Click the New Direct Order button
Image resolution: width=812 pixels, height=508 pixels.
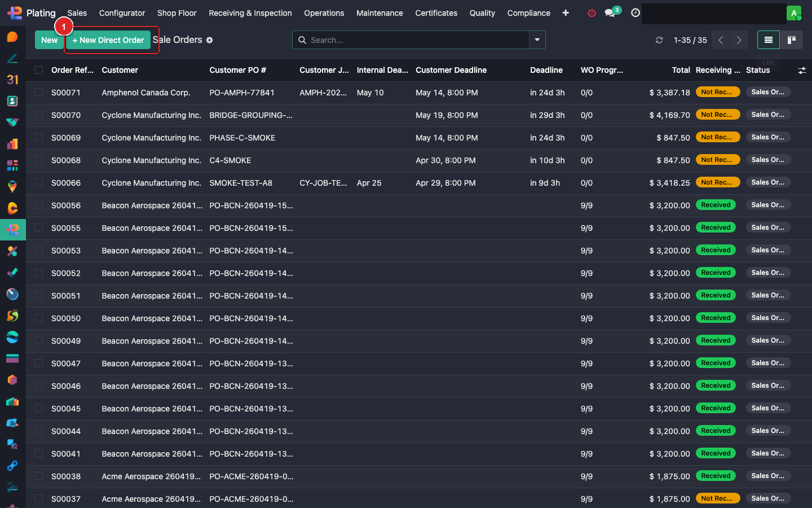point(108,40)
